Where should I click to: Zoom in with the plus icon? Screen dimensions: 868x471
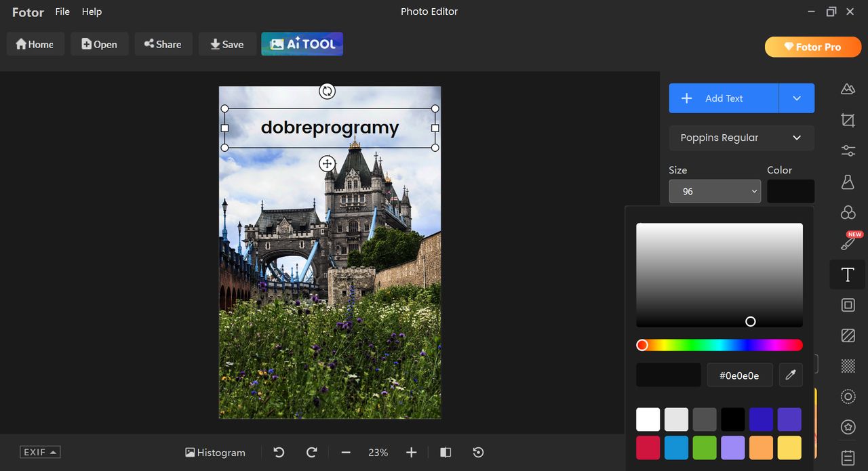pyautogui.click(x=411, y=452)
